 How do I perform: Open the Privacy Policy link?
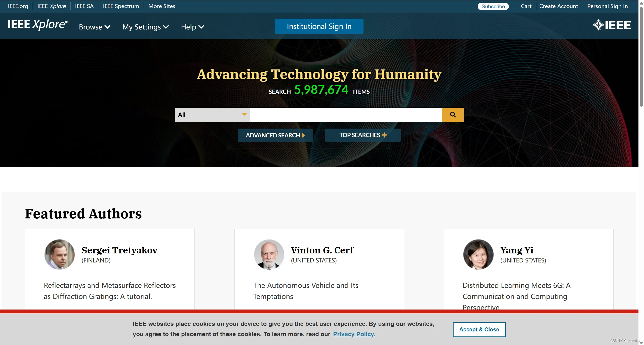pyautogui.click(x=354, y=334)
